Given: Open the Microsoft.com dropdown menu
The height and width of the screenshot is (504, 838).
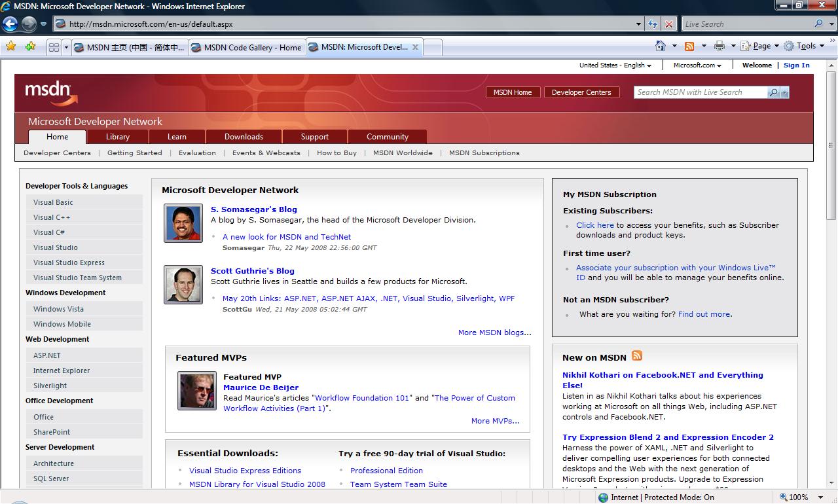Looking at the screenshot, I should [x=697, y=65].
